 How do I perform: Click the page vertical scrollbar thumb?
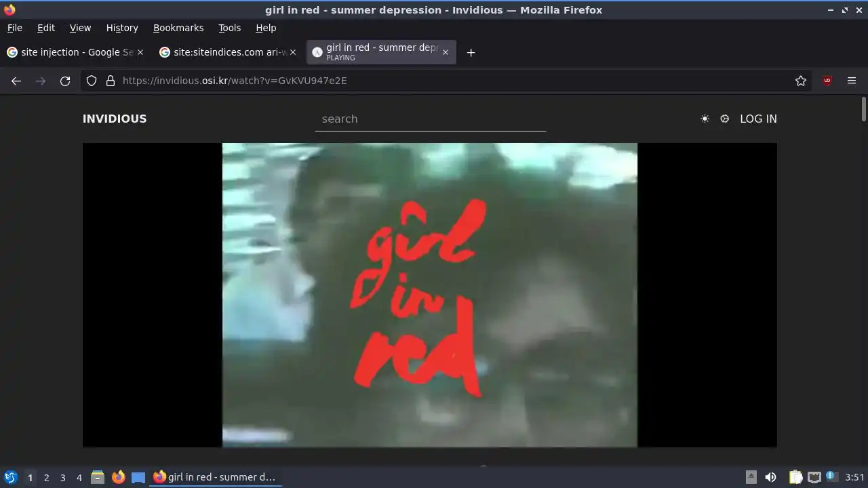point(864,109)
